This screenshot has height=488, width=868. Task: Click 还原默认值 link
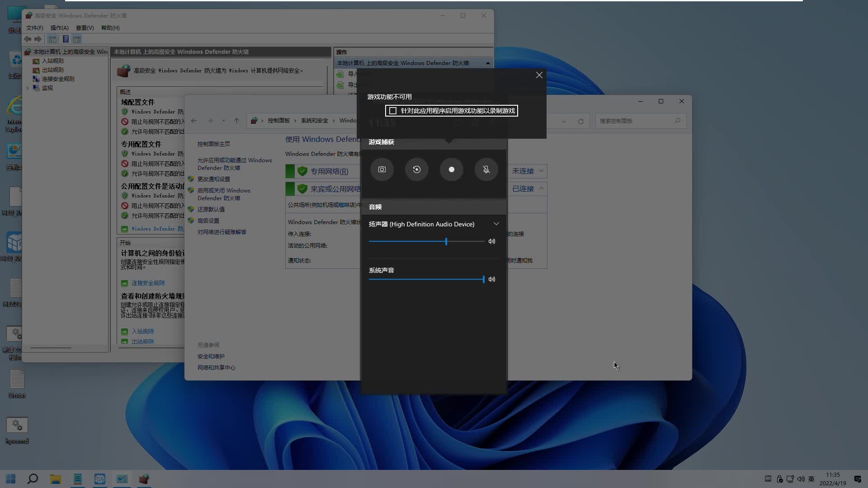(x=211, y=210)
